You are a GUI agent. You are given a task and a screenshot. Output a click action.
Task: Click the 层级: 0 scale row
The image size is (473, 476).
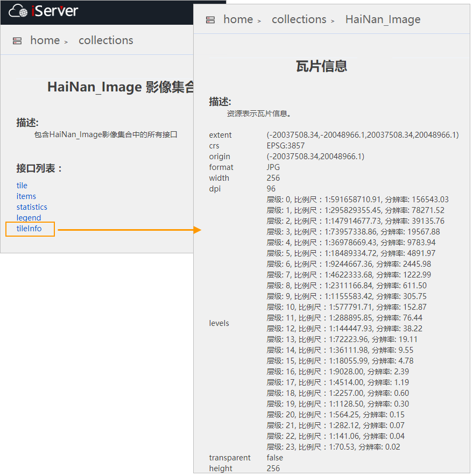pos(357,200)
